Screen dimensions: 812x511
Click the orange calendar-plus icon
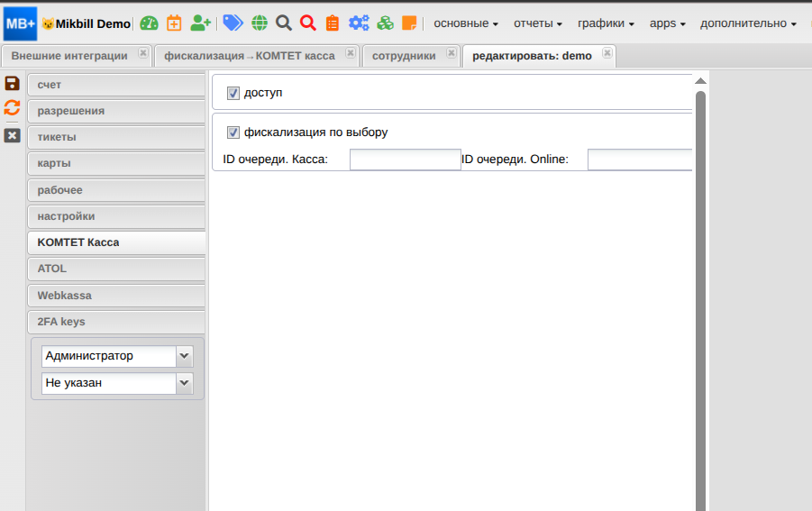174,23
